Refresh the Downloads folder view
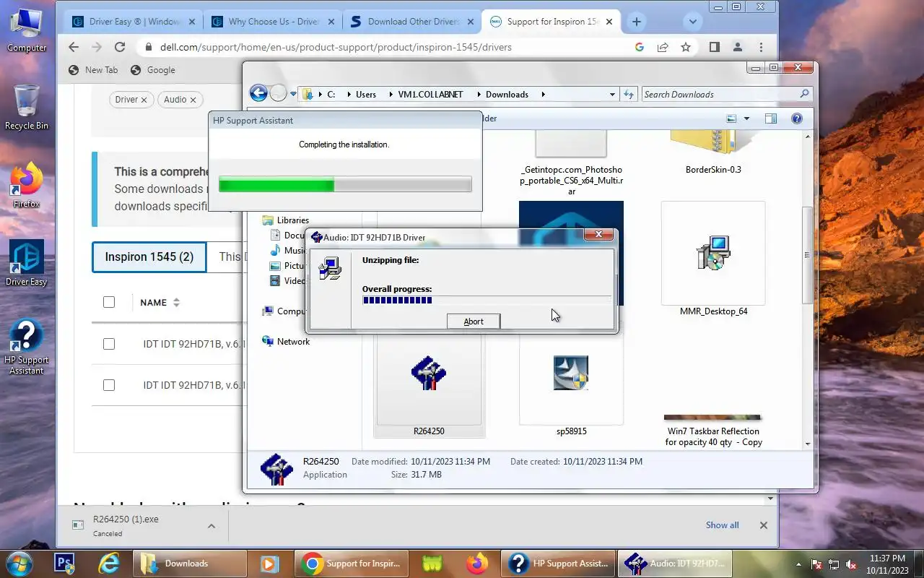This screenshot has width=924, height=578. coord(629,94)
